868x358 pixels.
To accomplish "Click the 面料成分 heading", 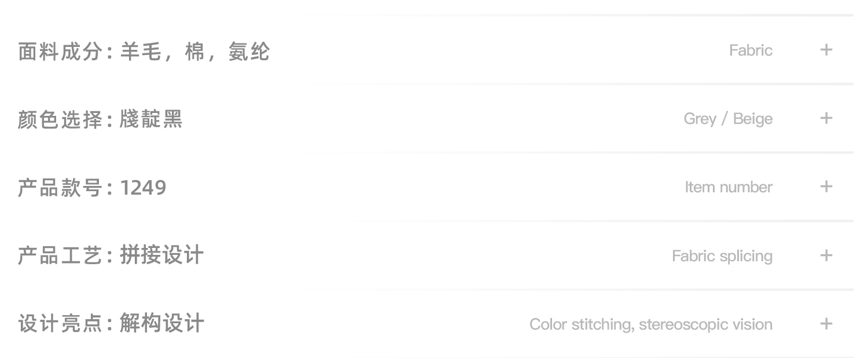I will pyautogui.click(x=60, y=52).
